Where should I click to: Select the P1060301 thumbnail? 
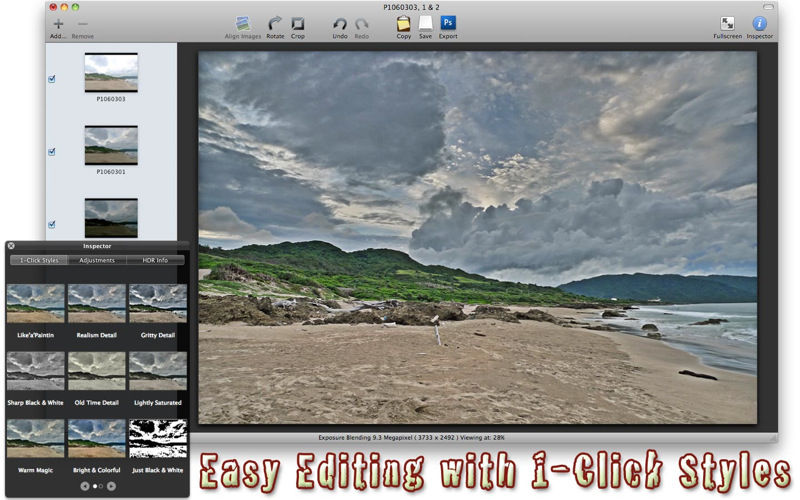pyautogui.click(x=111, y=145)
